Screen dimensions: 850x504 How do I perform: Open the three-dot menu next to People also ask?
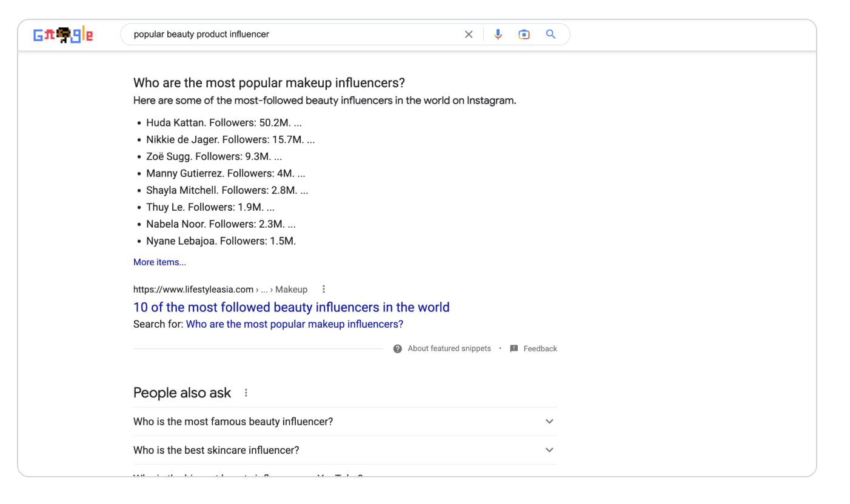pyautogui.click(x=246, y=393)
